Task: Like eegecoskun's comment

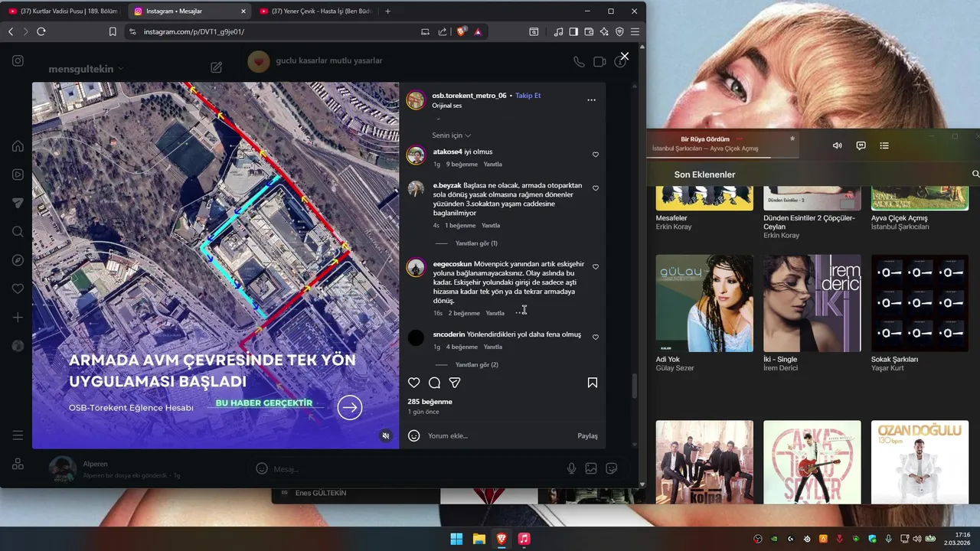Action: pyautogui.click(x=596, y=267)
